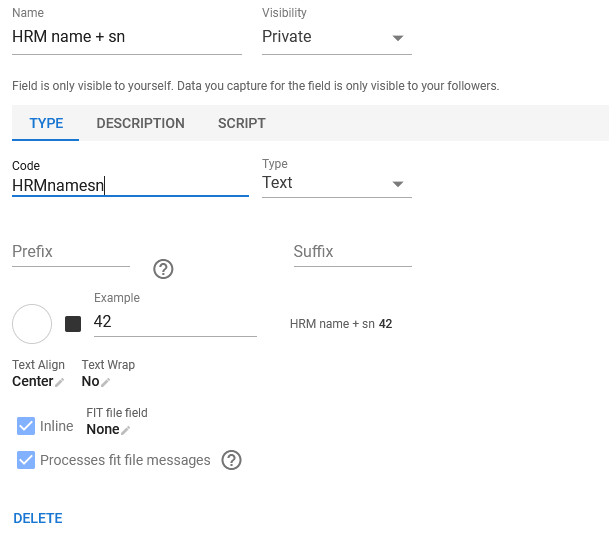Uncheck Processes fit file messages
609x539 pixels.
click(x=27, y=460)
